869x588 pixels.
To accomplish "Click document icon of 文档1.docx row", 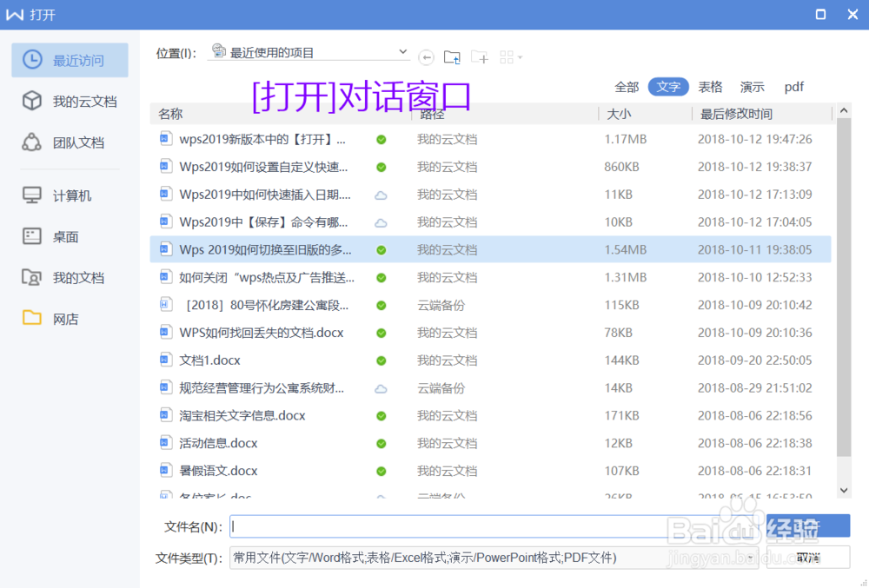I will point(165,360).
